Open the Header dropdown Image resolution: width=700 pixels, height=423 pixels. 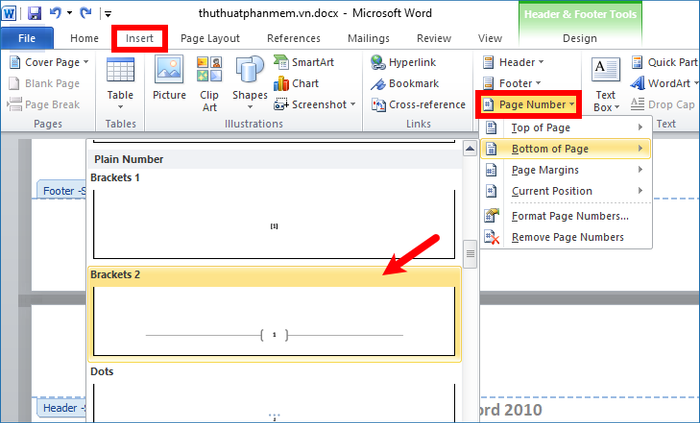pos(513,62)
